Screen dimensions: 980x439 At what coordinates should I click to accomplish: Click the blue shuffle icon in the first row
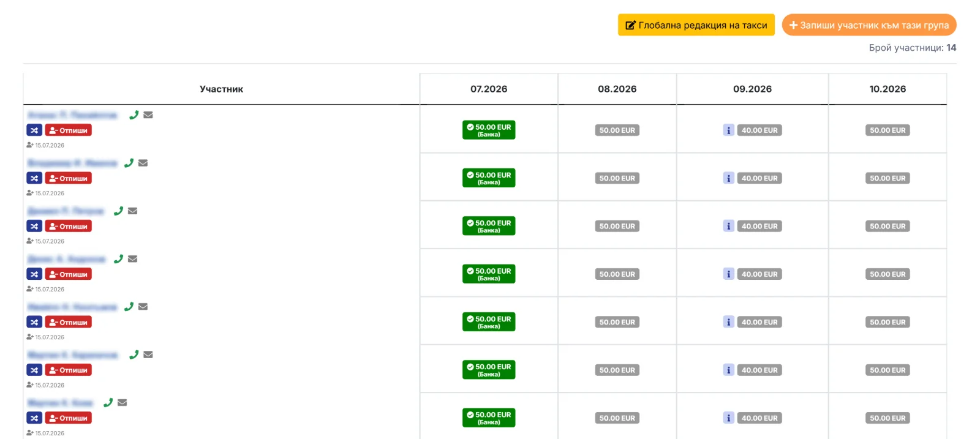(x=34, y=130)
